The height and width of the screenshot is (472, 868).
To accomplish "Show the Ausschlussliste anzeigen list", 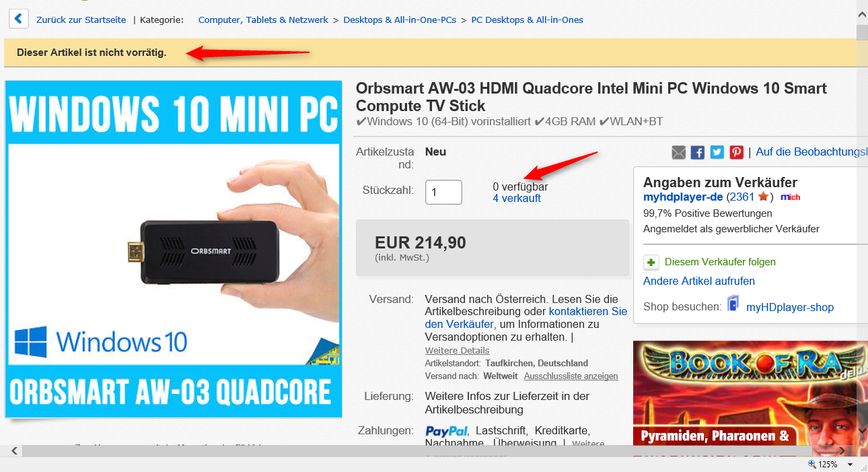I will [x=571, y=376].
